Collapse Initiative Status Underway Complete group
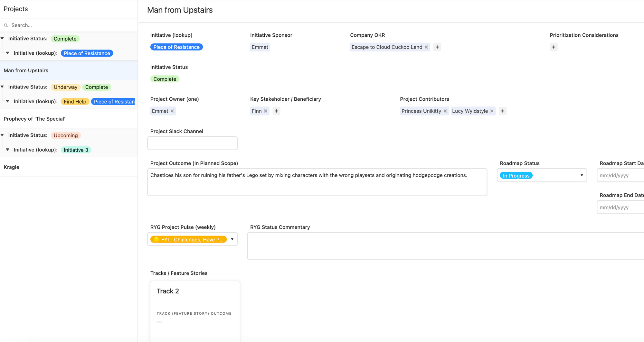The width and height of the screenshot is (644, 342). point(2,87)
